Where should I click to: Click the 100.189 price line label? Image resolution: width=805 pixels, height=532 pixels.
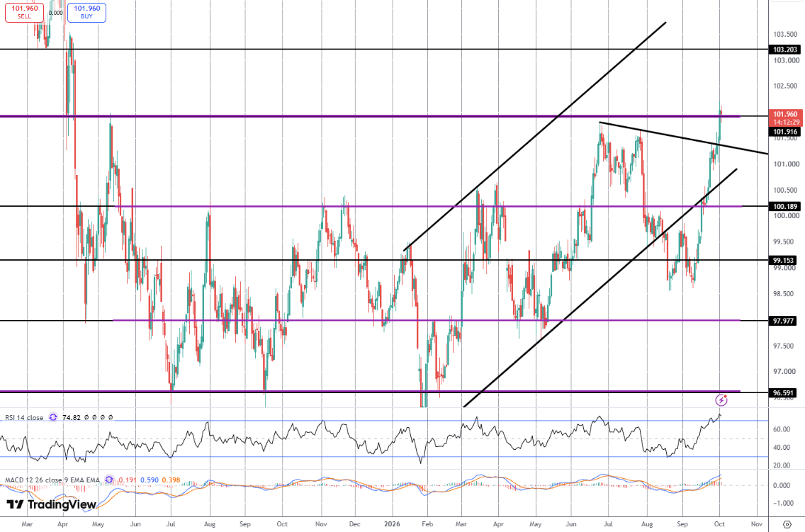coord(785,206)
